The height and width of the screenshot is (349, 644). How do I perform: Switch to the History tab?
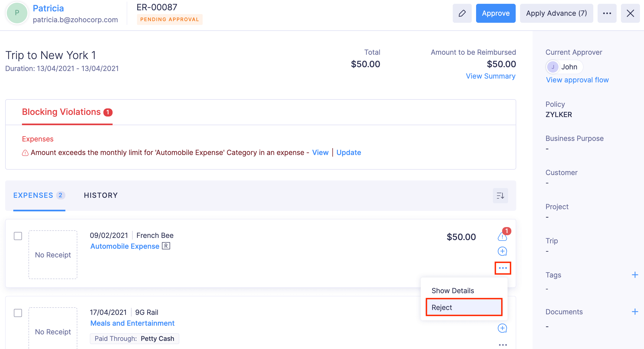[x=101, y=195]
